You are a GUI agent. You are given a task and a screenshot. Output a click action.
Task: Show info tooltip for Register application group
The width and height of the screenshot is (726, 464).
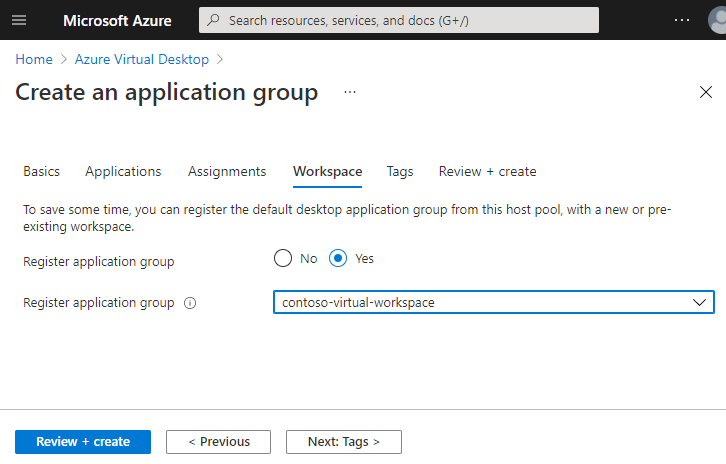190,303
